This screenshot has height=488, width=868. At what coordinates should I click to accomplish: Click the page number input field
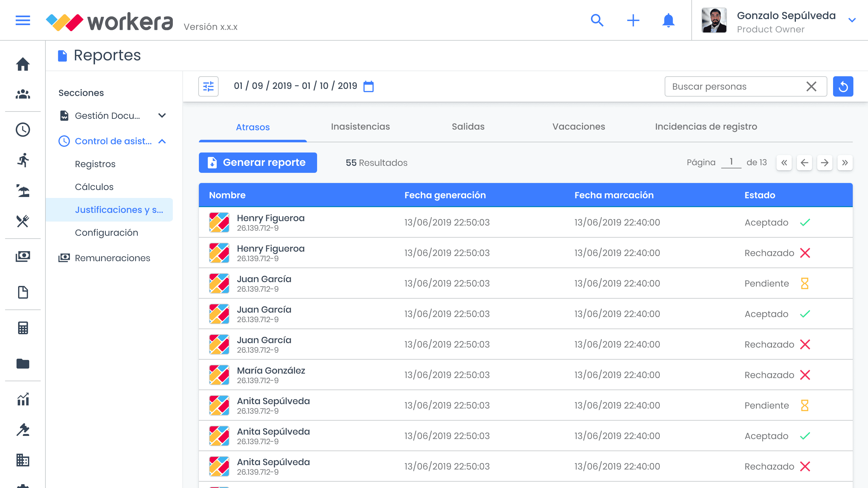[x=731, y=162]
